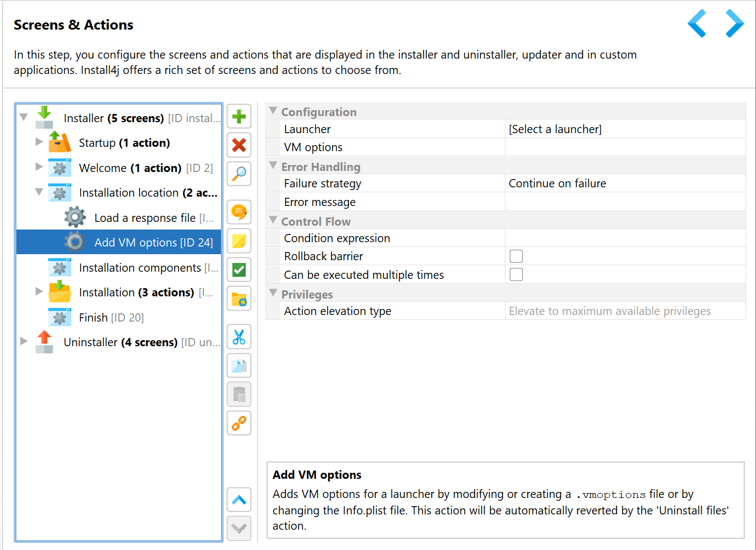Image resolution: width=756 pixels, height=550 pixels.
Task: Click the Welcome screen gear icon
Action: [60, 168]
